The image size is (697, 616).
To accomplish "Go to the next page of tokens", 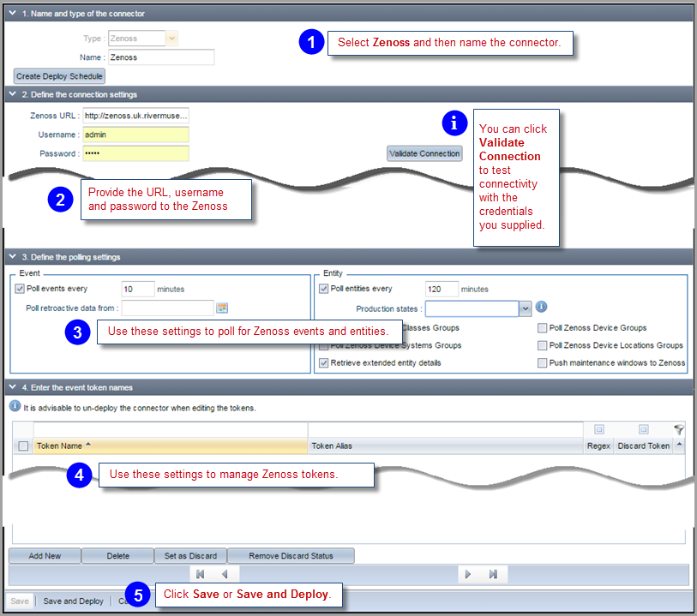I will pos(467,574).
